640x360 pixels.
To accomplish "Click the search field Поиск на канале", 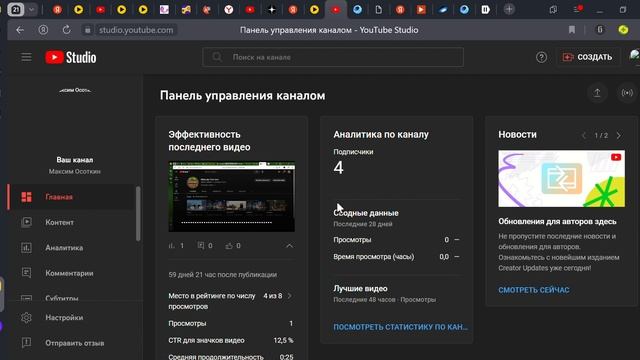I will [333, 57].
